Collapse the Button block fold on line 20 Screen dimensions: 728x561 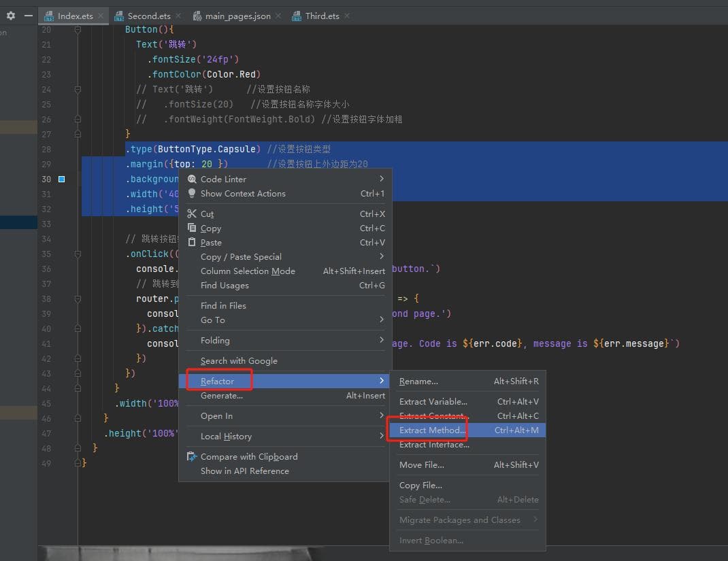pos(78,30)
